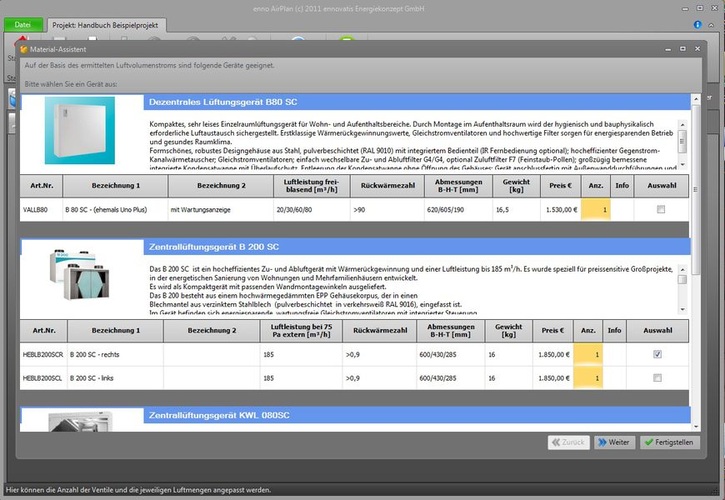
Task: Untick Auswahl checkbox for B 200 SC - rechts
Action: coord(657,354)
